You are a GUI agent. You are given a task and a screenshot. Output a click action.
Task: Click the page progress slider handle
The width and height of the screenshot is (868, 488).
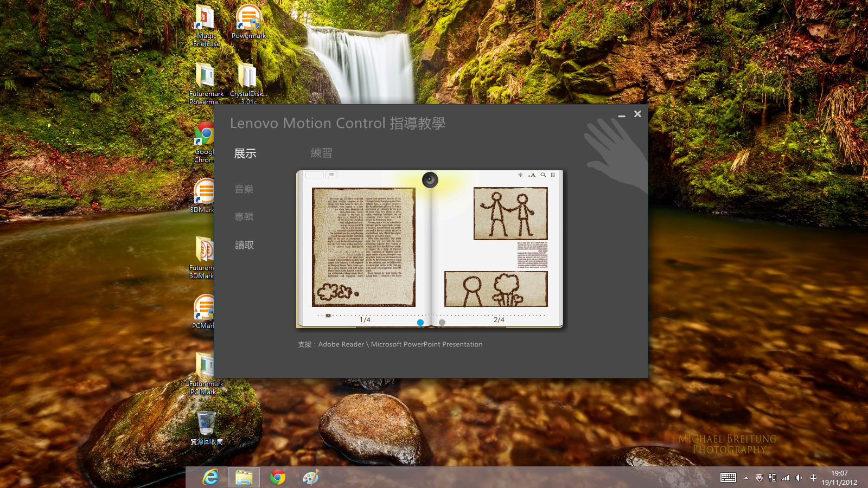click(x=328, y=315)
